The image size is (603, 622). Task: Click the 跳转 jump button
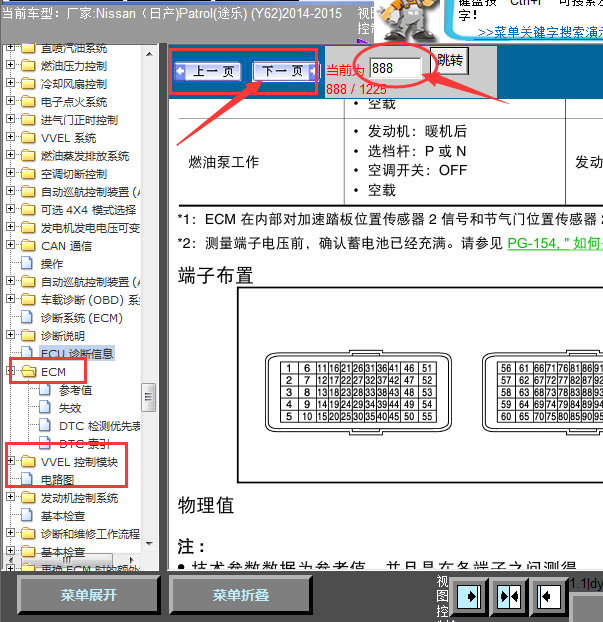click(x=449, y=60)
